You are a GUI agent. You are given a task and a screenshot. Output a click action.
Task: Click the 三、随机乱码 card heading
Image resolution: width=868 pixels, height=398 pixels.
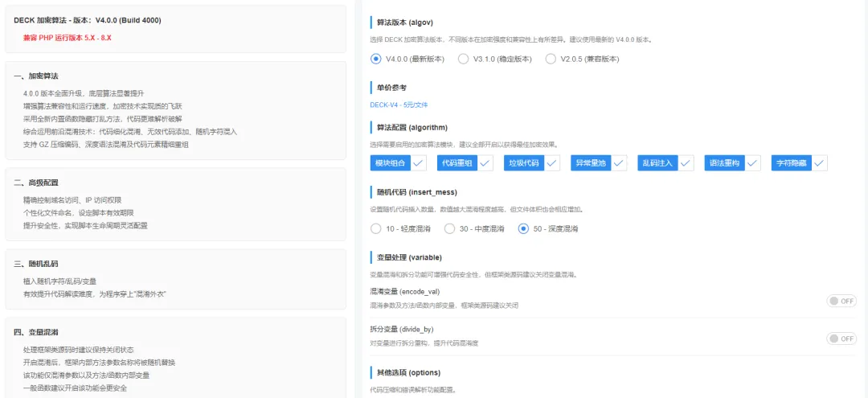click(x=36, y=264)
